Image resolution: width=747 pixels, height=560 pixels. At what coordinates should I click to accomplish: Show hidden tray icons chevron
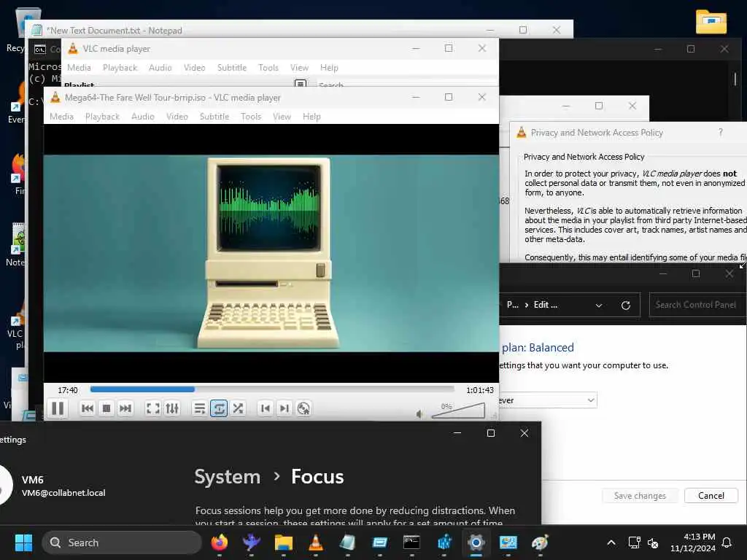[x=611, y=542]
